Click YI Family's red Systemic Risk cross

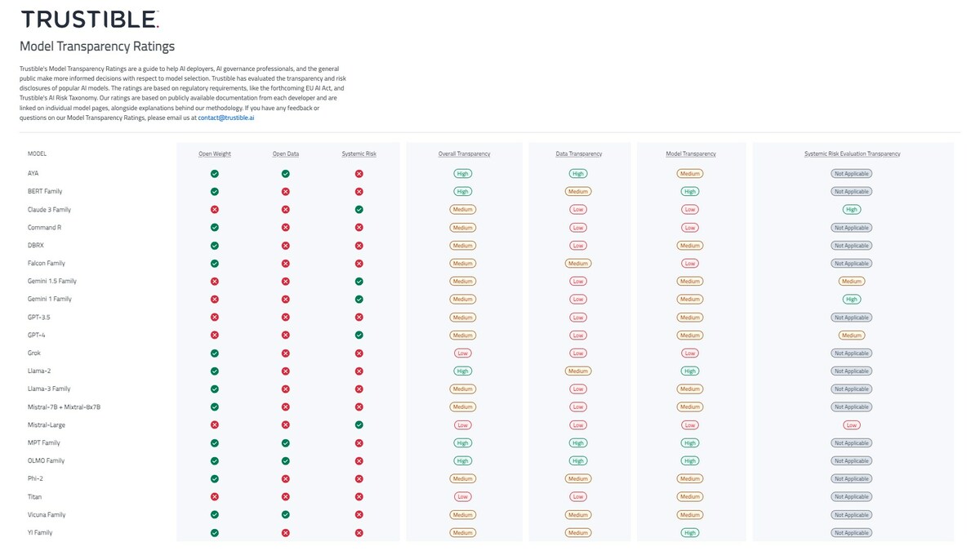(359, 533)
